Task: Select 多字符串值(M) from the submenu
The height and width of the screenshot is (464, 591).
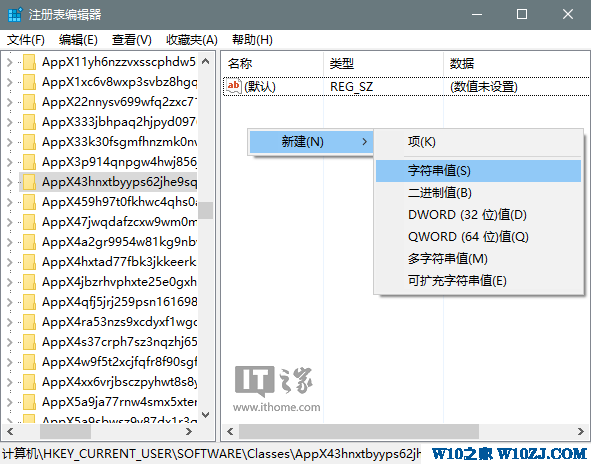Action: click(x=479, y=259)
